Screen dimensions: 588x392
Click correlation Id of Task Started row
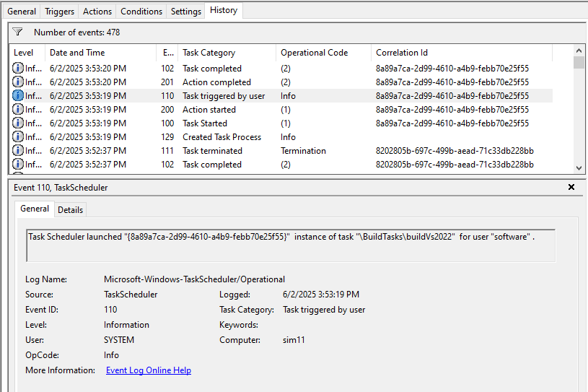click(452, 123)
